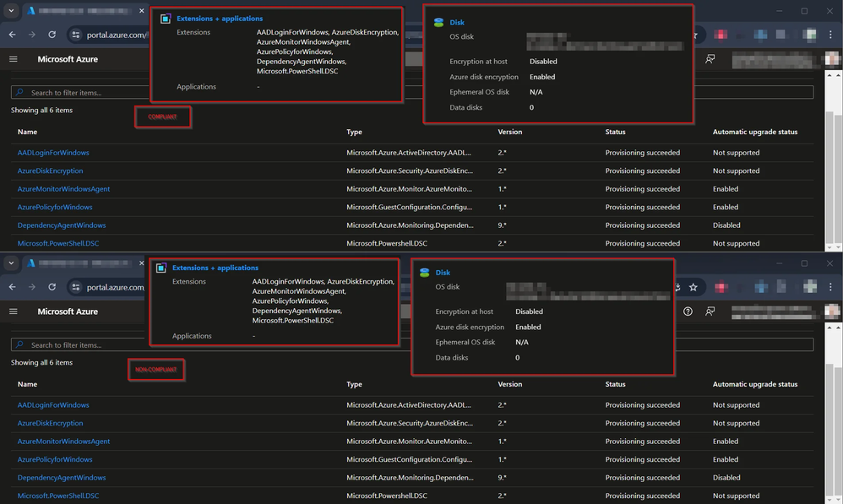
Task: Open account avatar in top Azure header
Action: click(x=832, y=59)
